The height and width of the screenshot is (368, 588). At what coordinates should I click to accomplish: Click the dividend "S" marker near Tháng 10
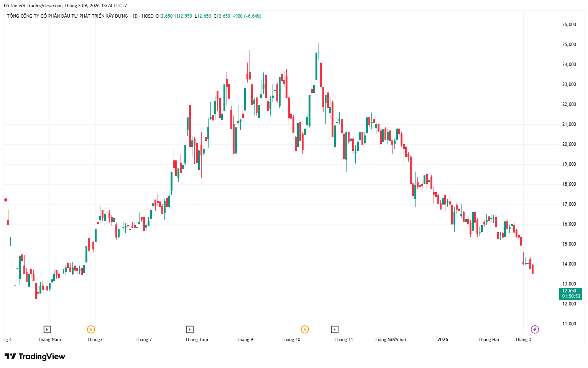click(305, 329)
